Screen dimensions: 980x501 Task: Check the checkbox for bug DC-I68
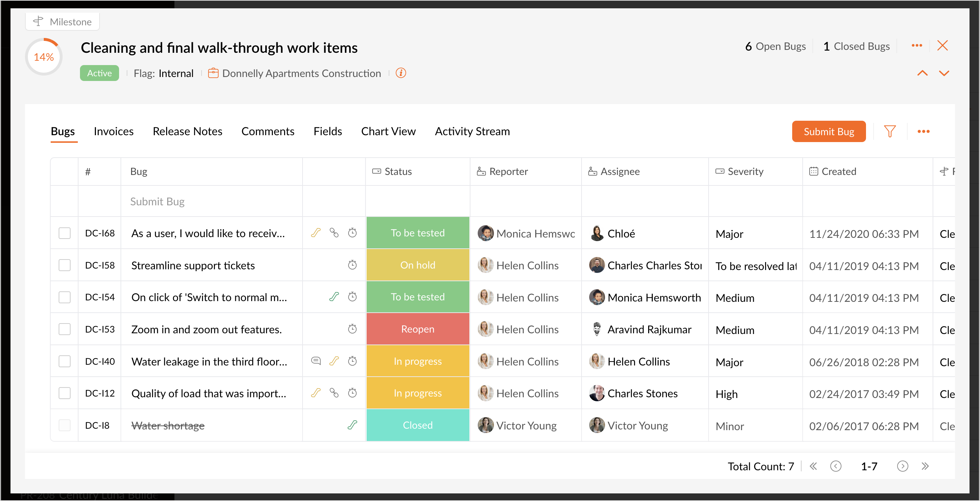[x=65, y=233]
